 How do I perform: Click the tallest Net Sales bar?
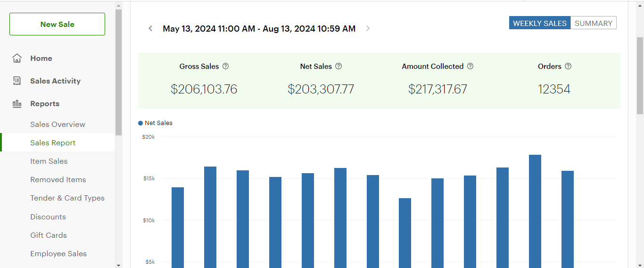click(535, 211)
